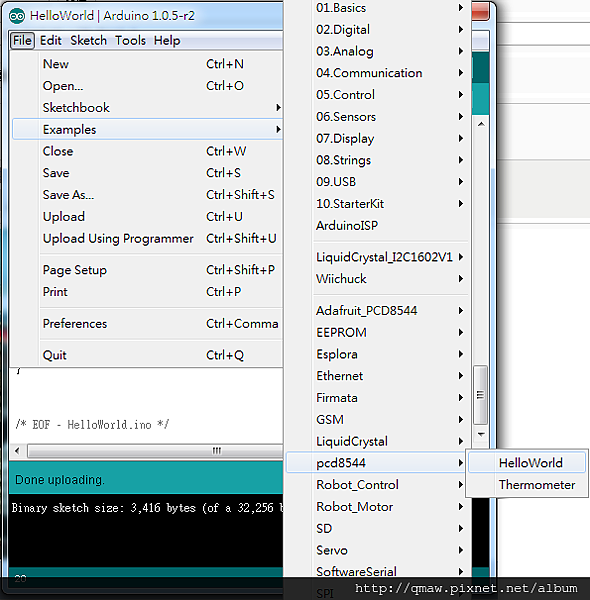590x600 pixels.
Task: Click the horizontal scrollbar left arrow
Action: 17,451
